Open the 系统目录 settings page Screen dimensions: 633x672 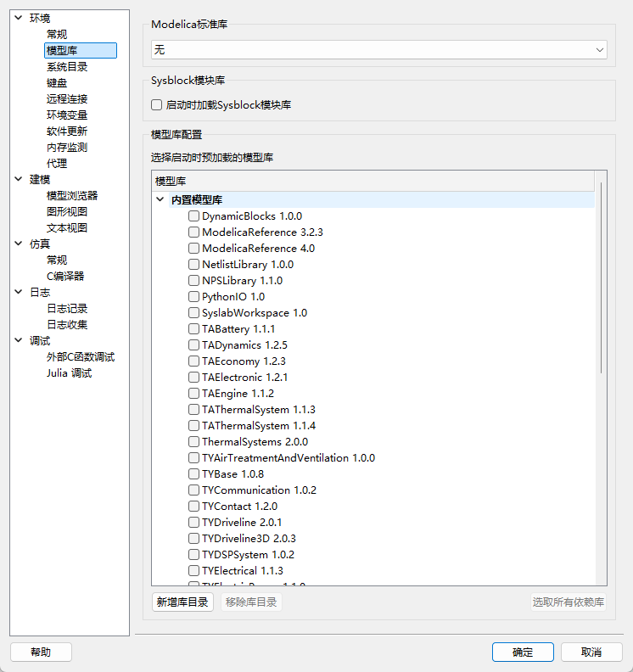pyautogui.click(x=67, y=67)
